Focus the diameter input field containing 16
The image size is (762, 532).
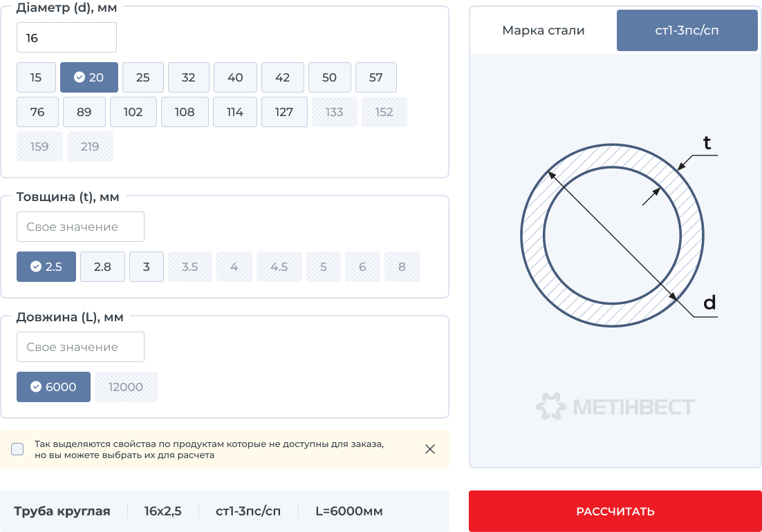(x=66, y=37)
